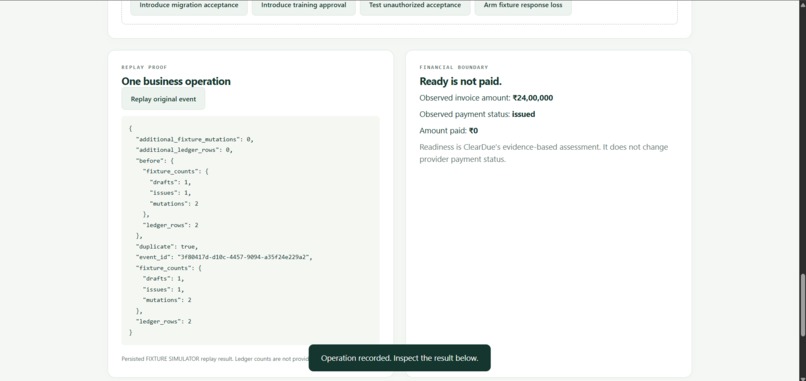Click the "additional_ledger_rows": 0 line

click(x=184, y=150)
